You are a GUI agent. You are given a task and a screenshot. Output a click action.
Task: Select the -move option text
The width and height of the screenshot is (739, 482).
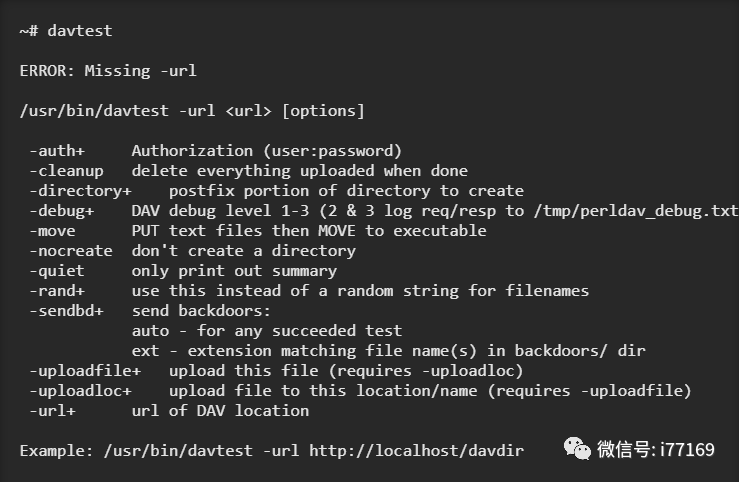pos(52,231)
